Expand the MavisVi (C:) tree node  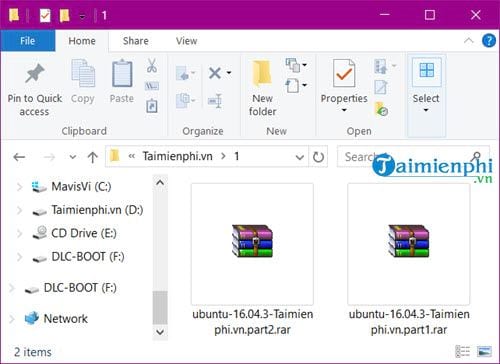click(x=19, y=187)
